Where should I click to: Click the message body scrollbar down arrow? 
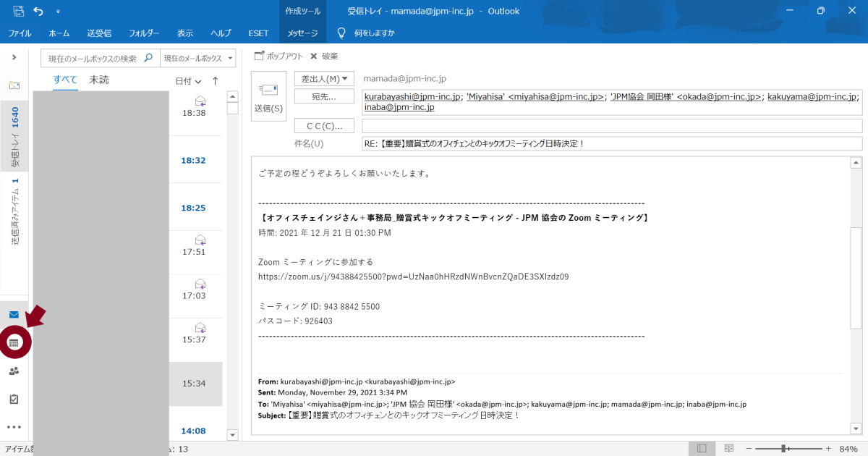point(856,428)
